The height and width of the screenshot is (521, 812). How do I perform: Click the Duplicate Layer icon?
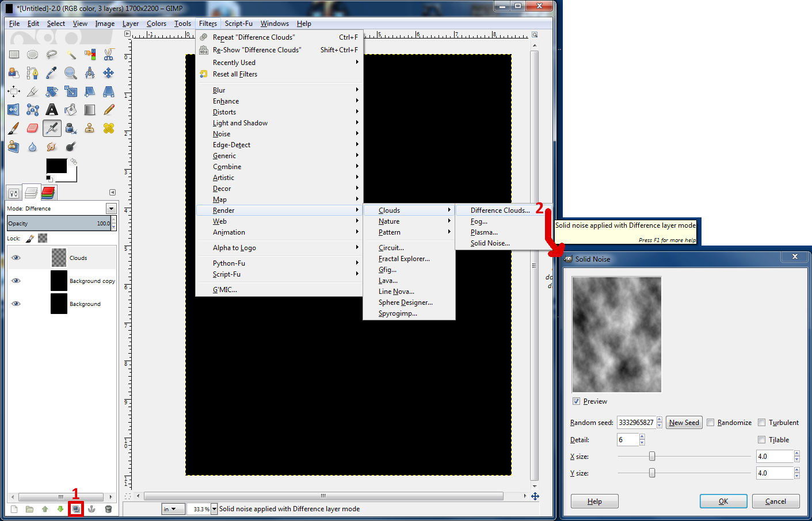click(x=76, y=509)
